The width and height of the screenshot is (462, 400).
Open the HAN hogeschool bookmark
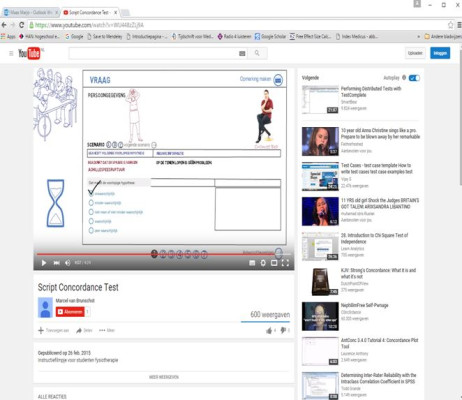[39, 37]
